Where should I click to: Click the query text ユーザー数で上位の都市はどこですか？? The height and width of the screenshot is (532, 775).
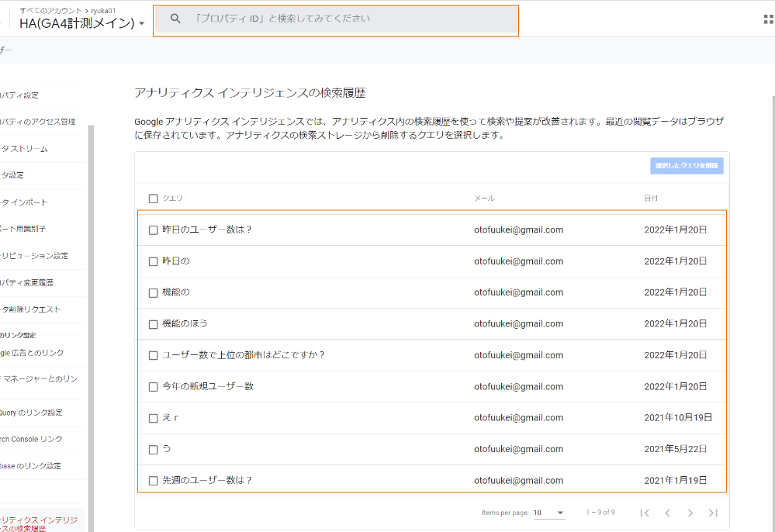[244, 355]
